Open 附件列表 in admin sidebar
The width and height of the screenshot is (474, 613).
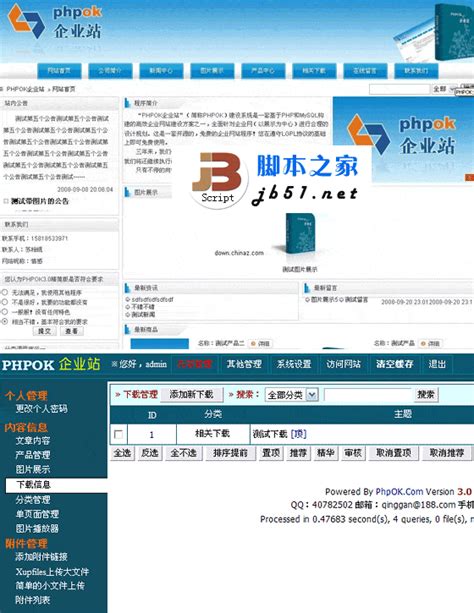coord(33,600)
